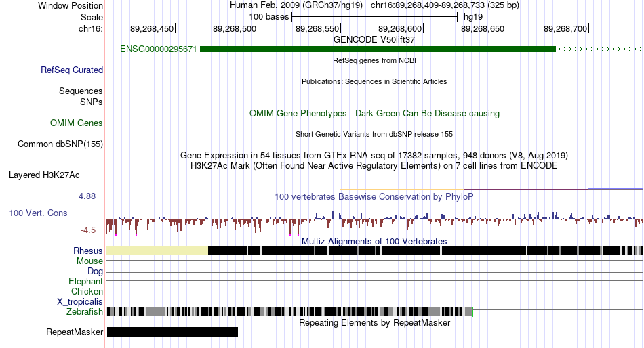This screenshot has height=348, width=644.
Task: Click 100 vertebrates Basewise Conservation by PhyloP title
Action: (x=374, y=196)
